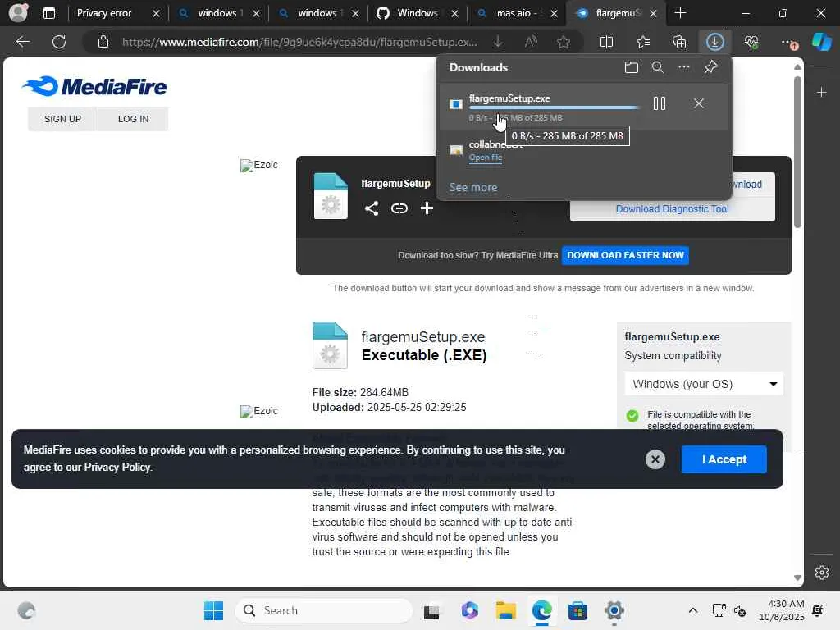Open Copilot app in taskbar
Image resolution: width=840 pixels, height=630 pixels.
pos(469,610)
